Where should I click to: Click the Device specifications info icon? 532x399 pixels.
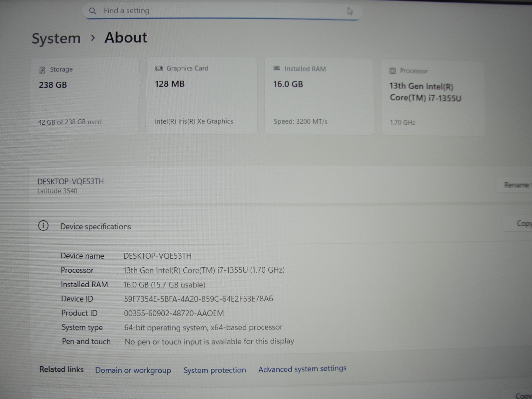[x=43, y=226]
